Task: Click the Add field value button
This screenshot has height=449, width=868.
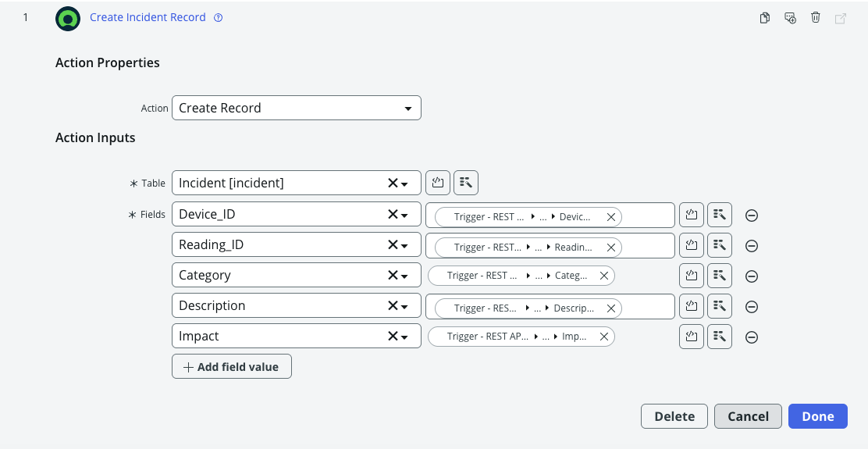Action: [231, 366]
